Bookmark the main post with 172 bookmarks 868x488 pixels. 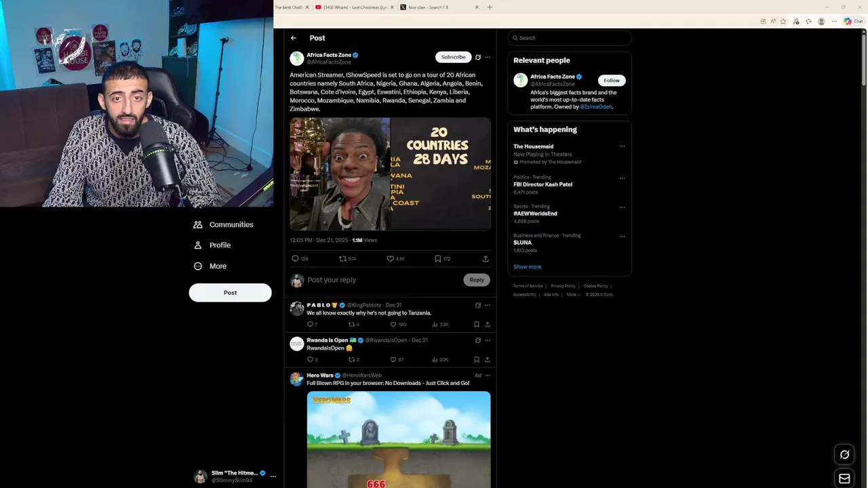tap(437, 259)
